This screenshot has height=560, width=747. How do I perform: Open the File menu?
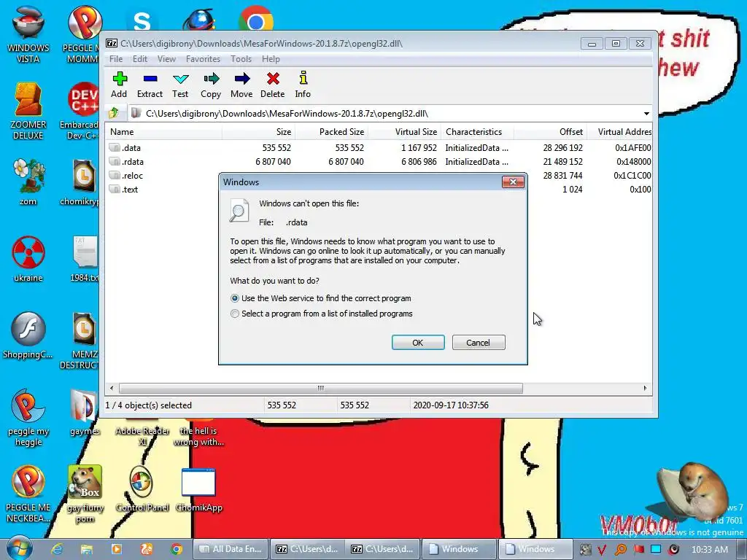pyautogui.click(x=116, y=58)
